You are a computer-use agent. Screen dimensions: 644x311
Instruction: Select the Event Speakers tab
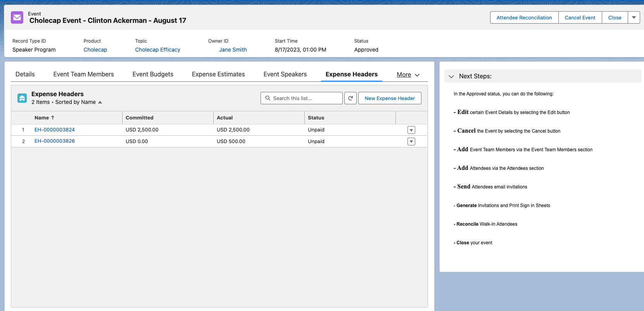click(x=285, y=74)
